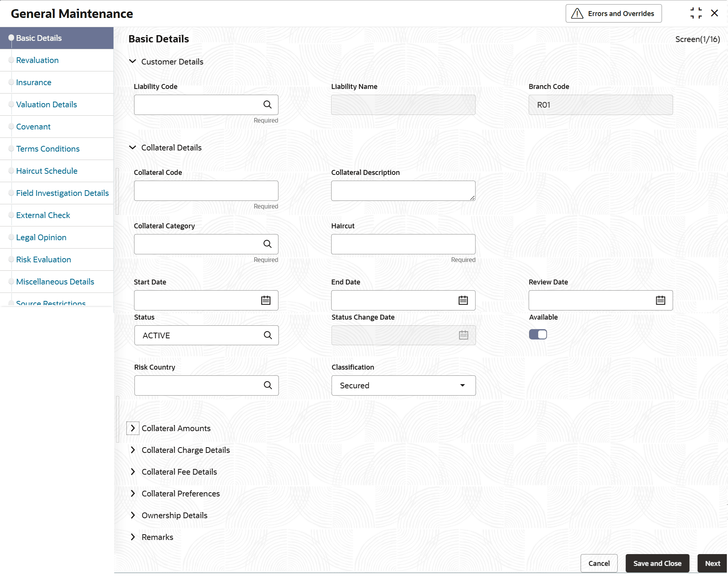Viewport: 728px width, 577px height.
Task: Open the Start Date calendar picker
Action: point(266,301)
